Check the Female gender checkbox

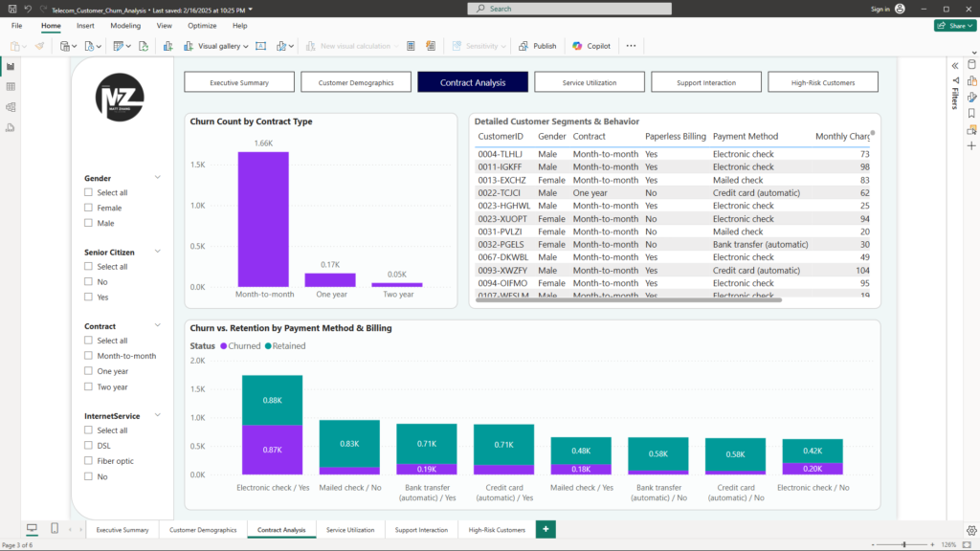point(89,208)
